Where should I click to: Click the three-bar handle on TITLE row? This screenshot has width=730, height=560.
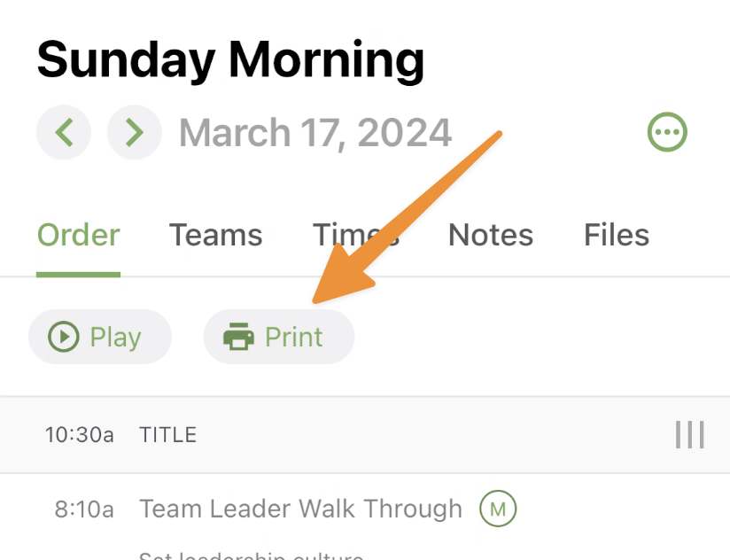[689, 435]
